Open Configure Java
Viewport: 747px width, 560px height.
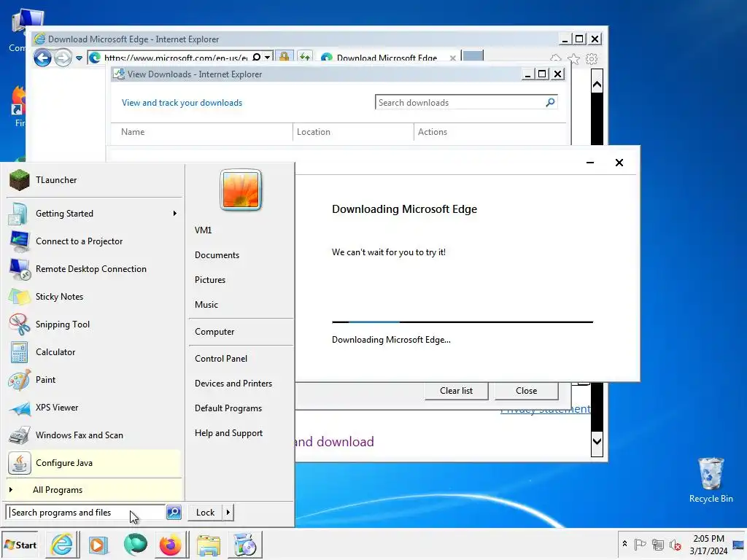point(94,463)
